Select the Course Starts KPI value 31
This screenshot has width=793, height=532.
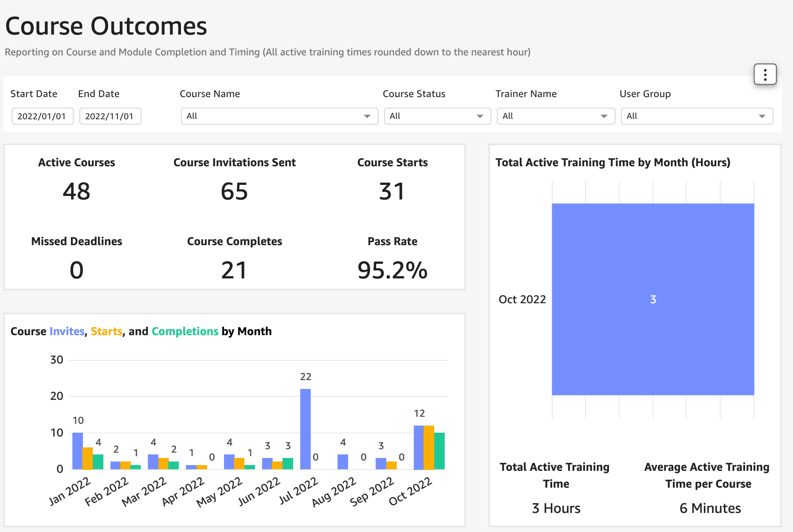(392, 192)
